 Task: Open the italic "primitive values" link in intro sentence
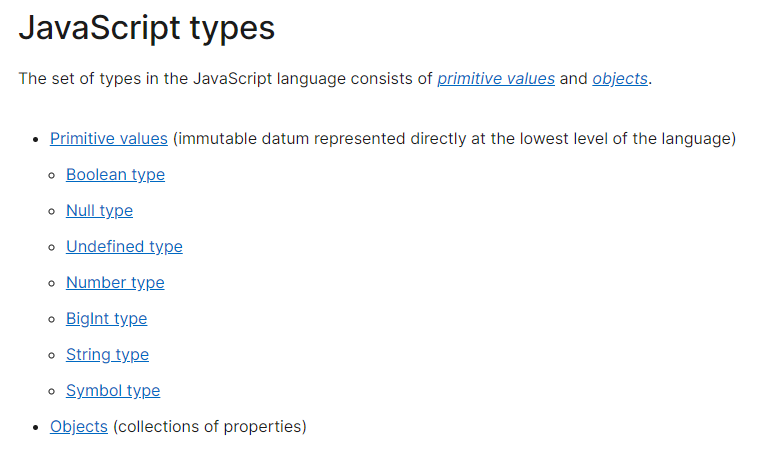[x=496, y=79]
